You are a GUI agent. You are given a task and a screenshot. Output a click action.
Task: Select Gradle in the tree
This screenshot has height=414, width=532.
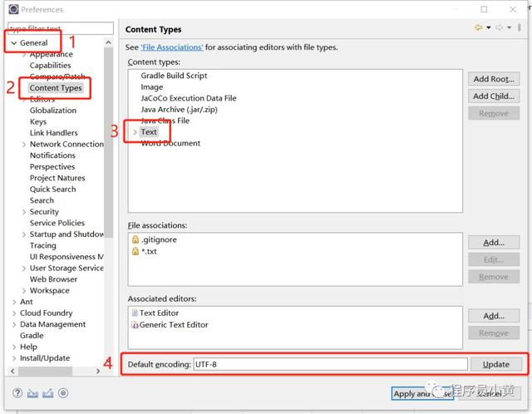tap(32, 336)
